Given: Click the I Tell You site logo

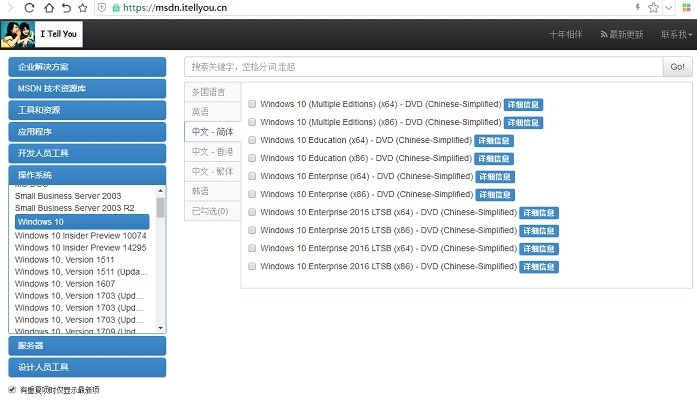Looking at the screenshot, I should click(x=42, y=34).
